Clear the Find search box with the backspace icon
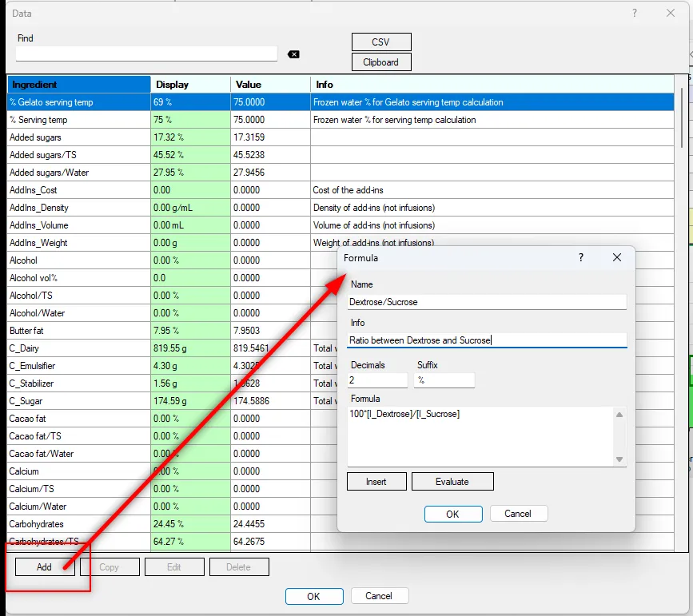The height and width of the screenshot is (616, 693). pos(293,54)
